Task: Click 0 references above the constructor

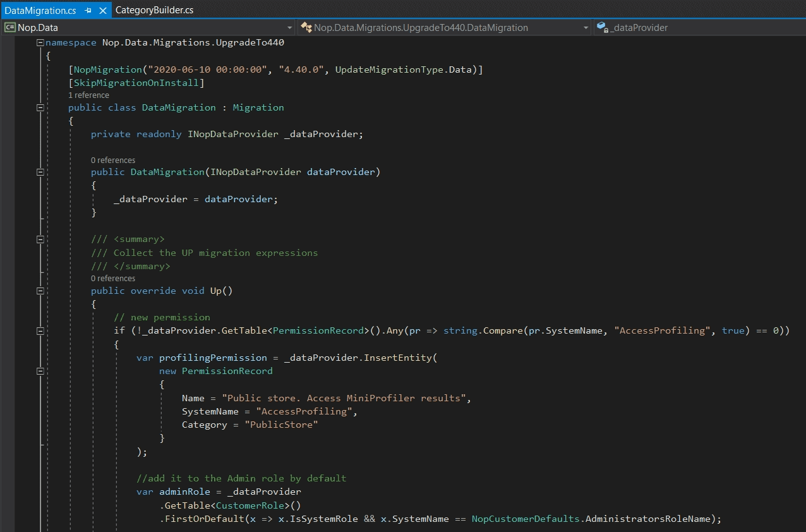Action: pos(112,160)
